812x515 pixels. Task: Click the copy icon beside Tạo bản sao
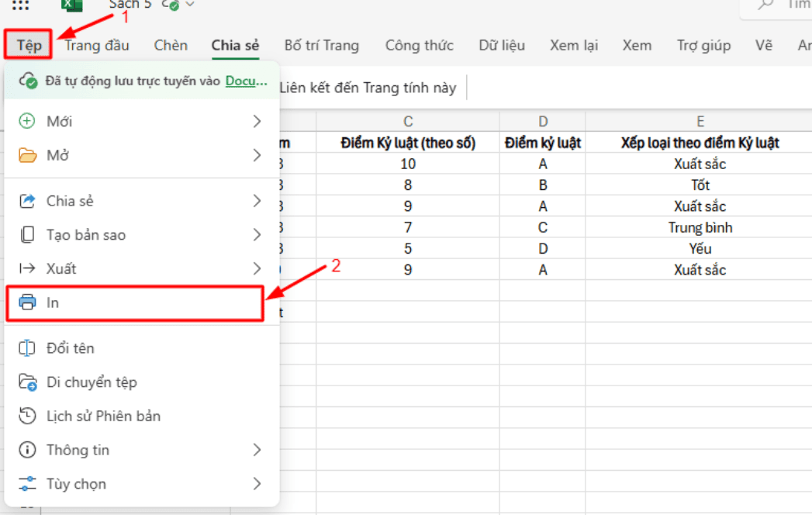[x=27, y=235]
